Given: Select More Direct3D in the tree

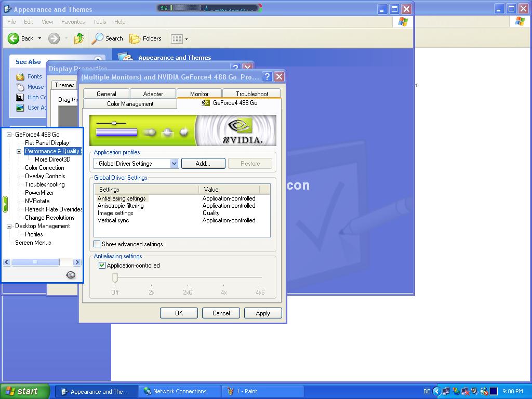Looking at the screenshot, I should click(x=52, y=159).
